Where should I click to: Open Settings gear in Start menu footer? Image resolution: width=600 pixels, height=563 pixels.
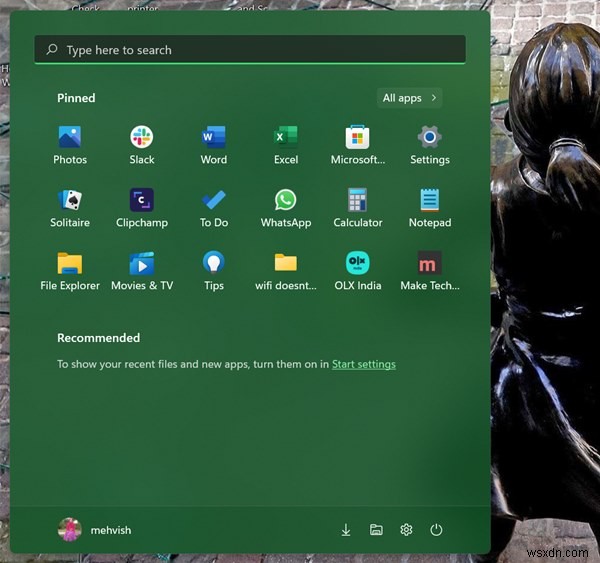click(406, 530)
